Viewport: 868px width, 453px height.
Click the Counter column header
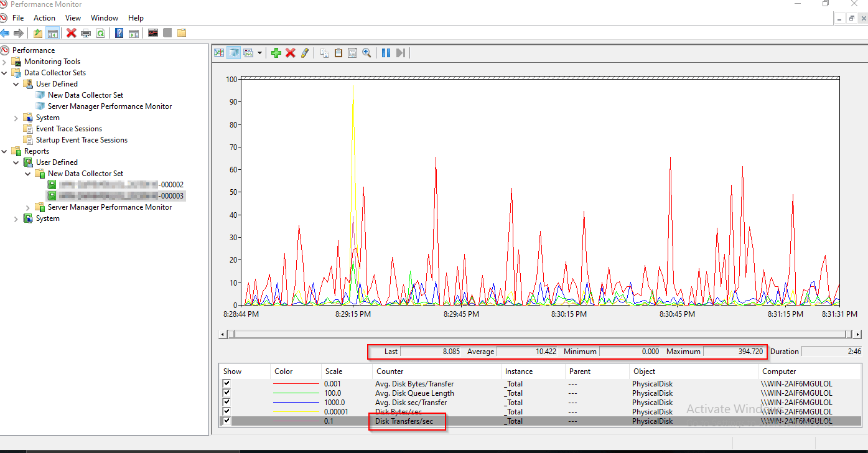pos(389,371)
